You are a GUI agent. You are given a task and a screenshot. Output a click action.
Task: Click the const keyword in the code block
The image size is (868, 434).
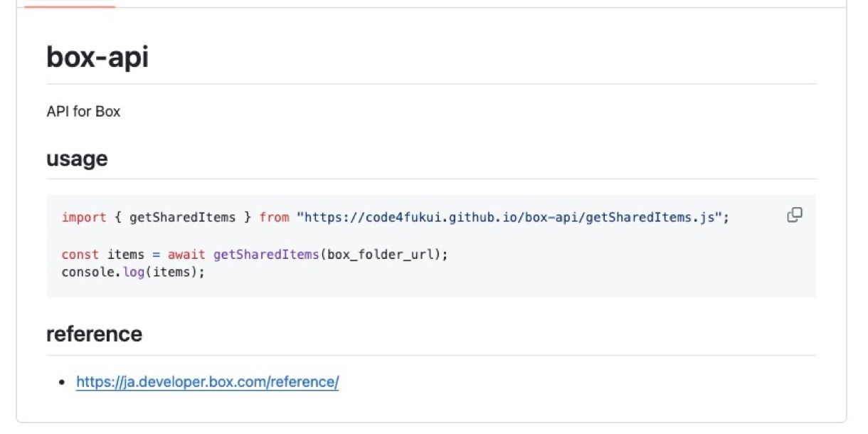[x=80, y=255]
